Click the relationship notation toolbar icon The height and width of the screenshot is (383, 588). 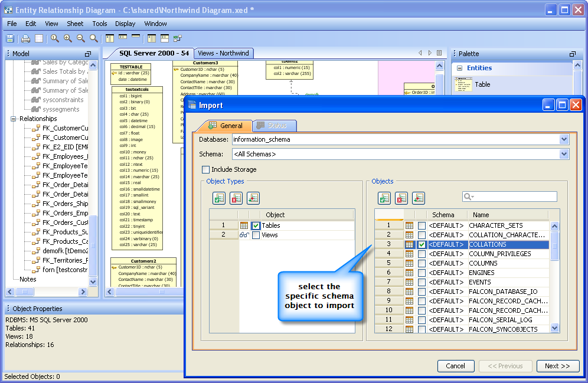coord(177,38)
